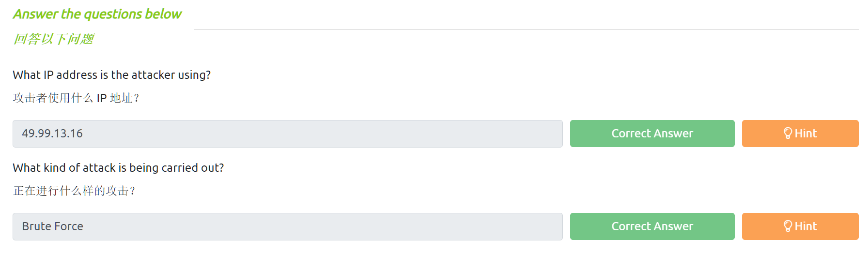Click the green Chinese heading 回答以下问题
The height and width of the screenshot is (253, 868).
tap(54, 39)
